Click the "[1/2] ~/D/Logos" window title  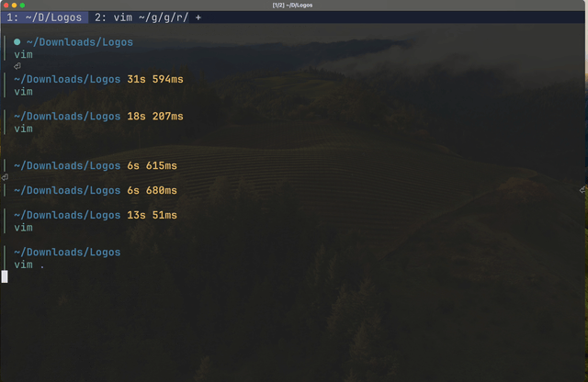pos(292,5)
